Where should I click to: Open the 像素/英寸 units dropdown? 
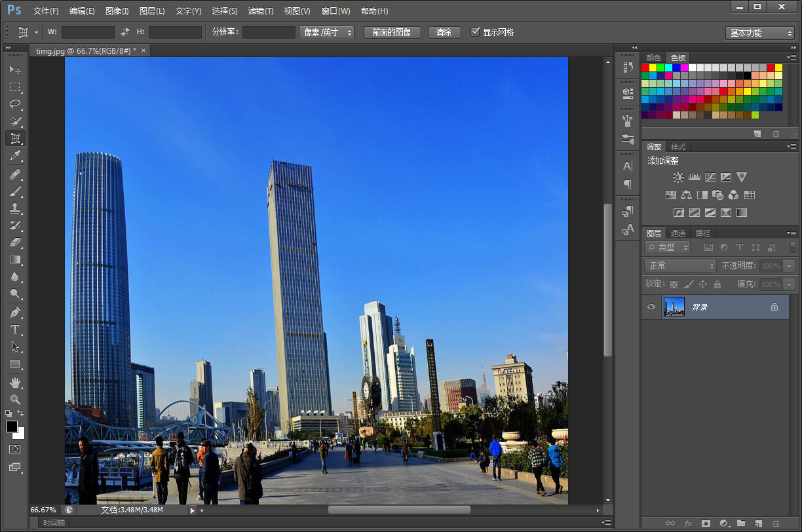(x=328, y=32)
